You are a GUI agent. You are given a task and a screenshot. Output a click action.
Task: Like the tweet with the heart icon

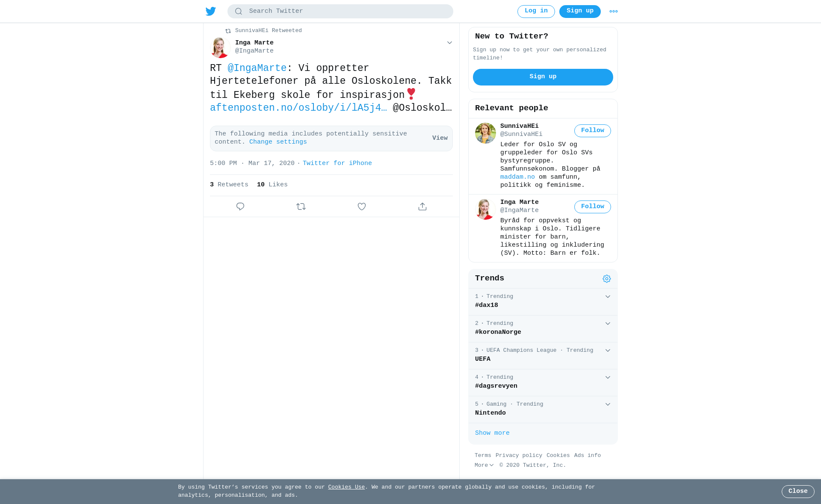pyautogui.click(x=362, y=206)
